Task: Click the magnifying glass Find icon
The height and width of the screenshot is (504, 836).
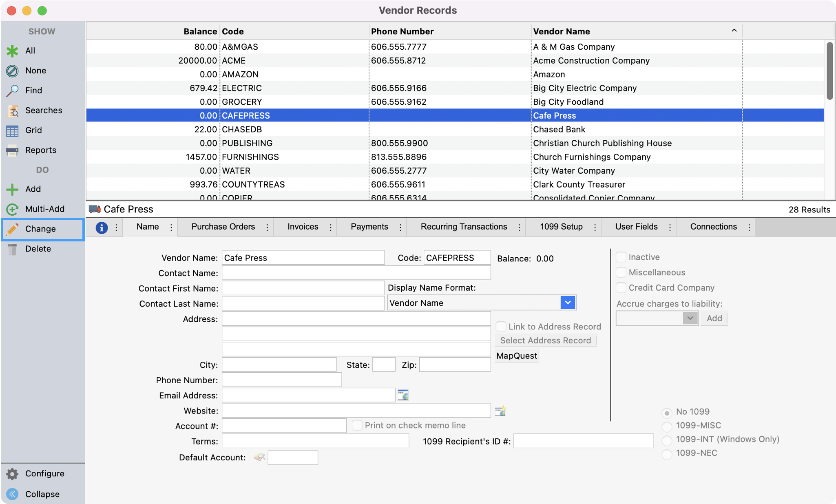Action: coord(12,91)
